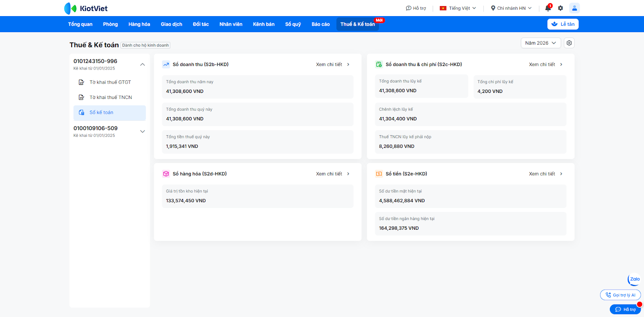
Task: Click the Thuế TNCN lũy kế phải nộp card
Action: point(471,142)
